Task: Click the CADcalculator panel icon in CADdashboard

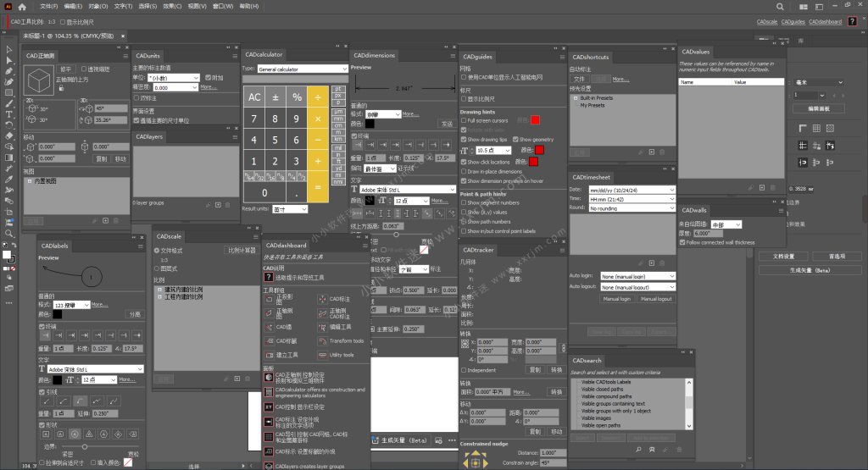Action: tap(269, 392)
